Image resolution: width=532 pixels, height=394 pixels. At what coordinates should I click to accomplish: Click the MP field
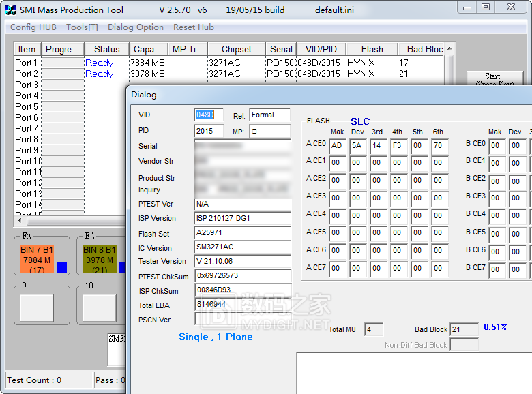coord(269,131)
